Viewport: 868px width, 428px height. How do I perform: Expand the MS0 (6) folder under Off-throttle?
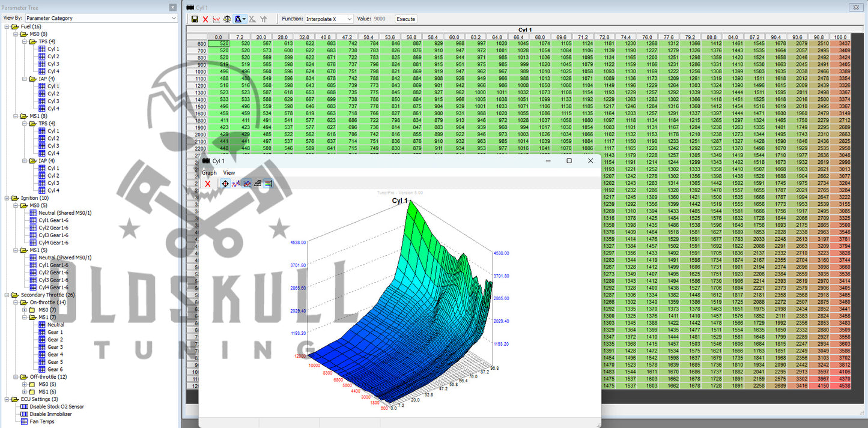pyautogui.click(x=24, y=384)
